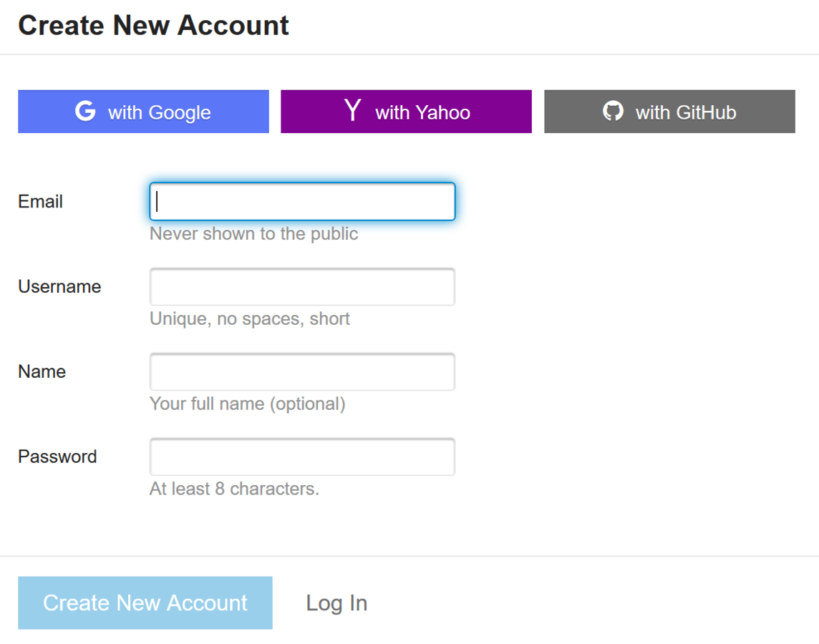The height and width of the screenshot is (644, 819).
Task: Sign up with Yahoo text
Action: pyautogui.click(x=422, y=112)
